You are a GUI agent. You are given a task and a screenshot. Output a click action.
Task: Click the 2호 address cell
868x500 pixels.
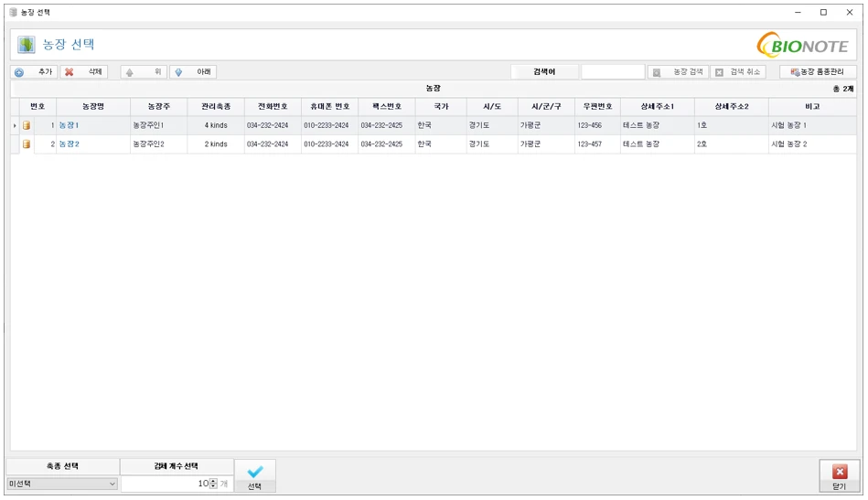[x=732, y=144]
